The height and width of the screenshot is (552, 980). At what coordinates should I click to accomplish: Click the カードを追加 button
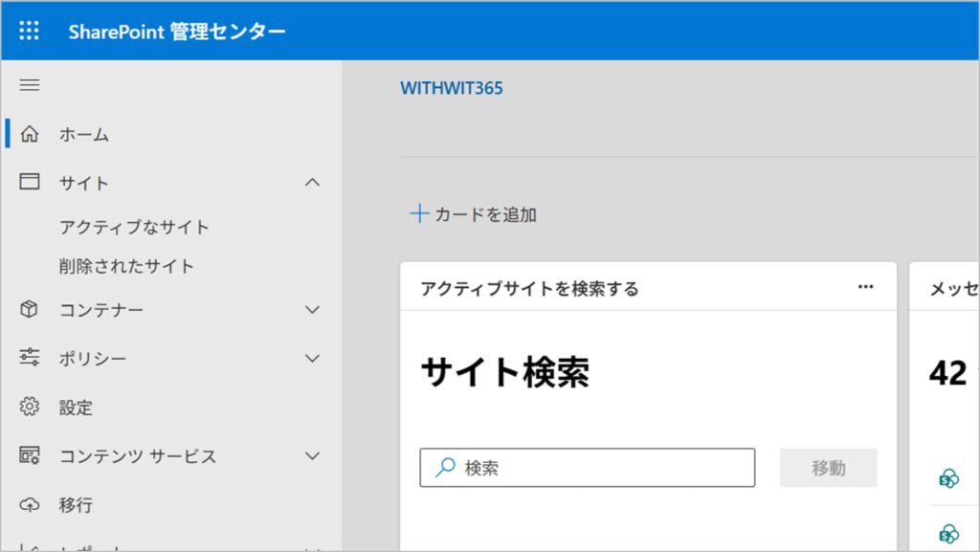point(474,214)
